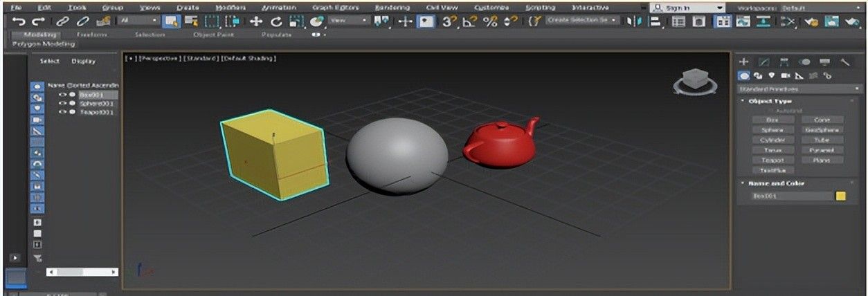Toggle the Spinner Snap button
Screen dimensions: 868x296
click(510, 22)
